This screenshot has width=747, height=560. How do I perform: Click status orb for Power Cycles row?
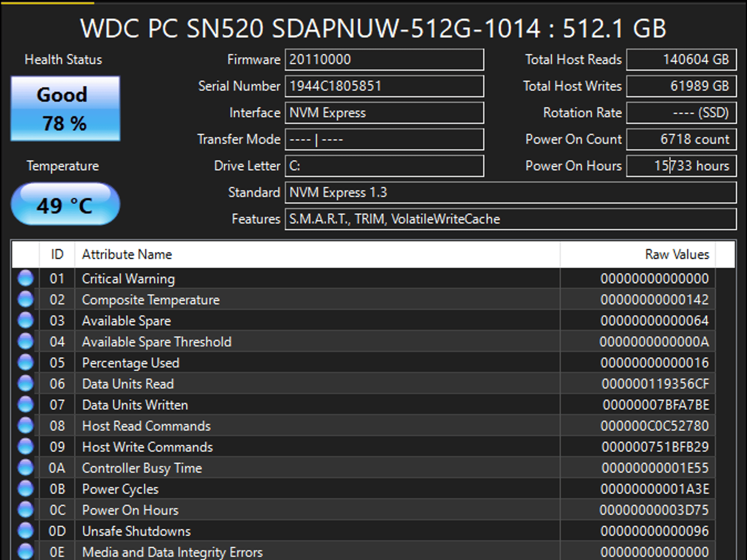click(26, 489)
